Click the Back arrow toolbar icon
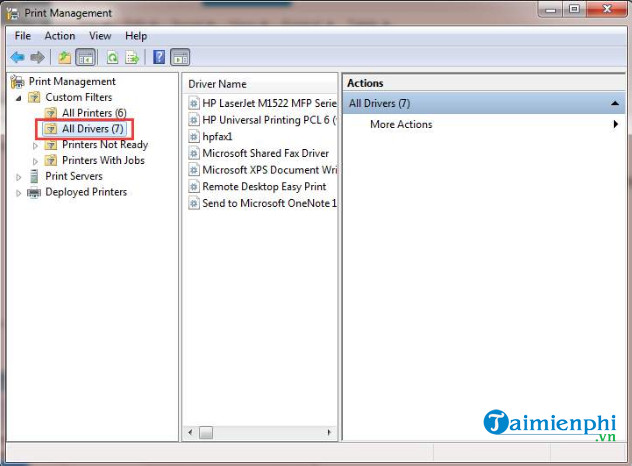Image resolution: width=632 pixels, height=466 pixels. pyautogui.click(x=17, y=58)
